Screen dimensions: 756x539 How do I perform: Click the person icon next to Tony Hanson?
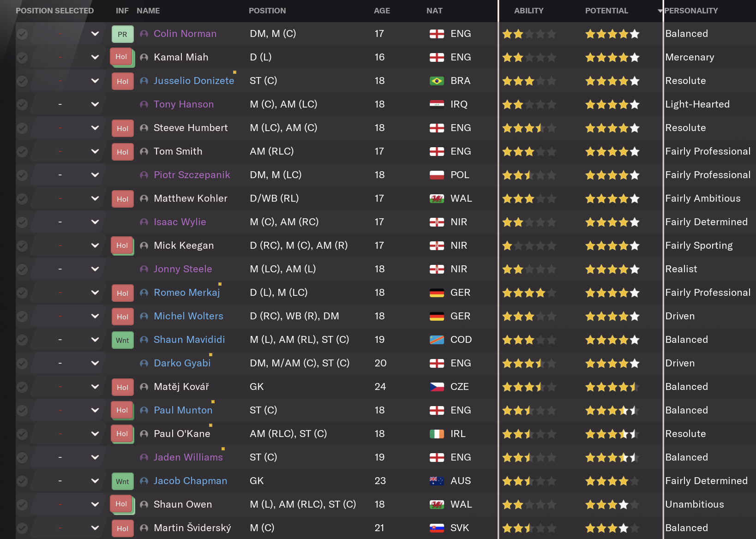tap(144, 104)
